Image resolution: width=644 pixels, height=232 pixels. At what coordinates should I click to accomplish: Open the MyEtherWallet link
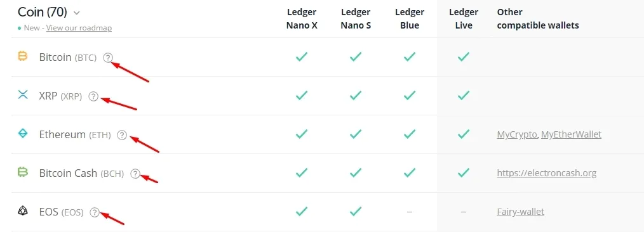(572, 134)
